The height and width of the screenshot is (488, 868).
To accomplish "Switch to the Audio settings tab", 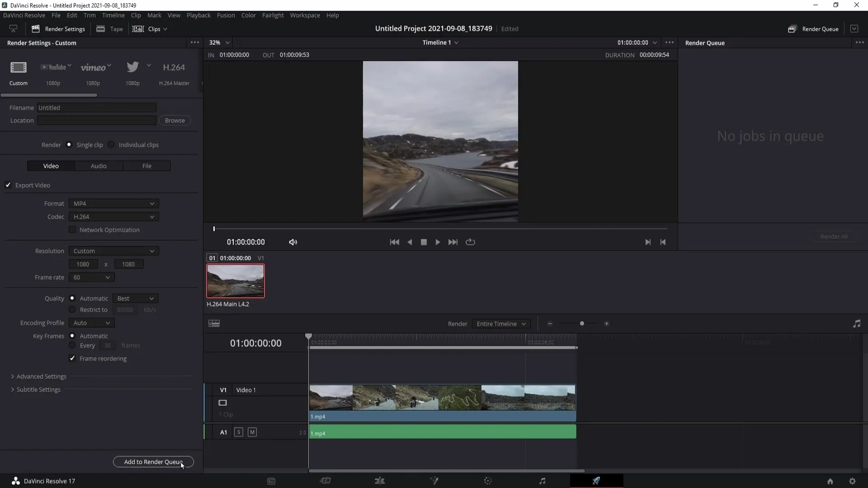I will [99, 166].
